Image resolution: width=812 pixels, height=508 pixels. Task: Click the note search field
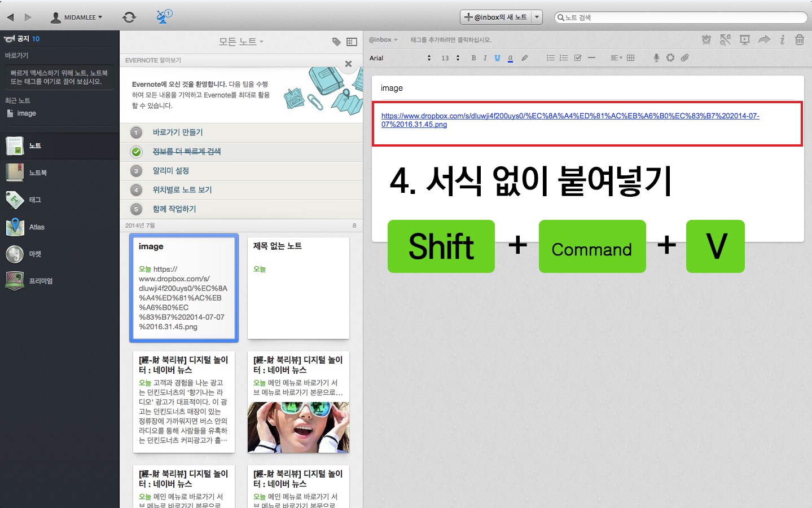coord(681,17)
